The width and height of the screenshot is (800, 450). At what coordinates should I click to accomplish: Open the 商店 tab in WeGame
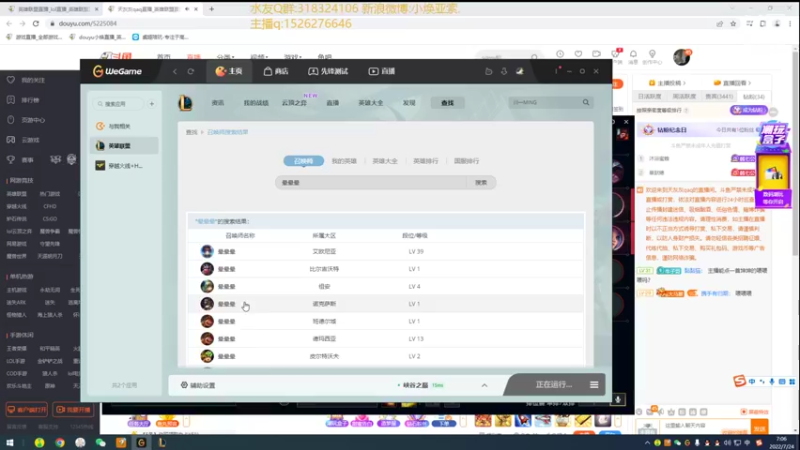tap(276, 71)
